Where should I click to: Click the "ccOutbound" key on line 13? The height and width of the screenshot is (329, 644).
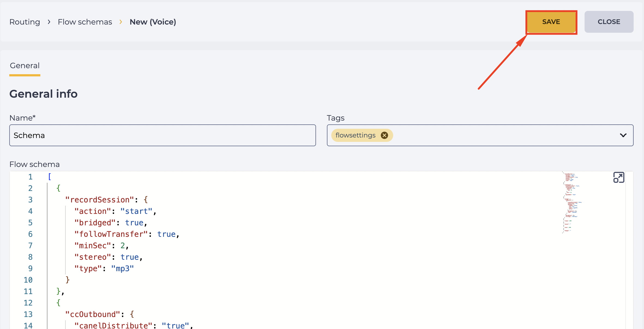point(93,314)
